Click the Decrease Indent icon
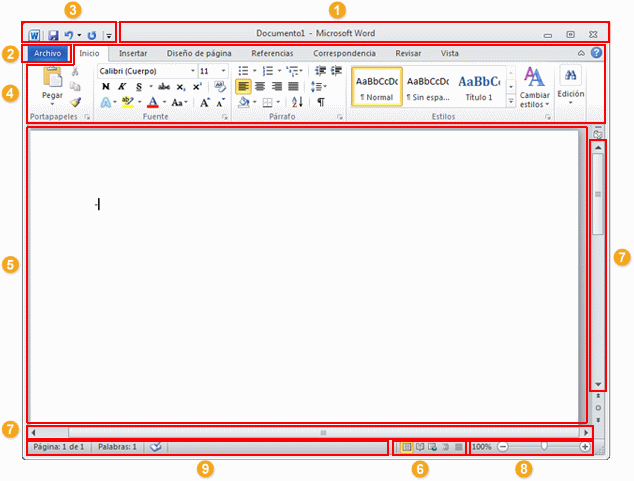634x481 pixels. click(x=321, y=71)
